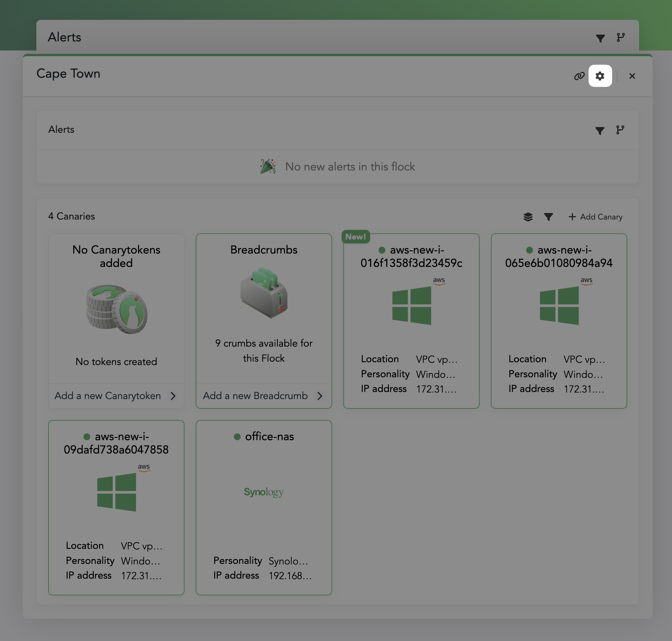Open the aws-new-i-016f1358f3d23459c canary card
This screenshot has width=672, height=641.
[411, 320]
